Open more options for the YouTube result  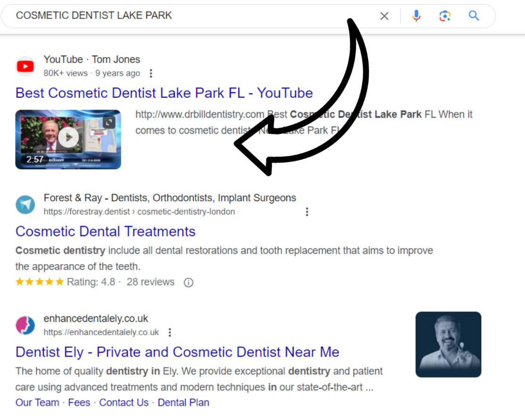click(151, 74)
